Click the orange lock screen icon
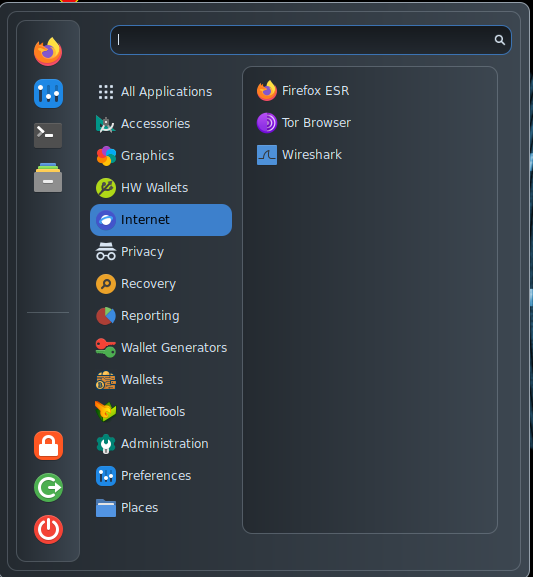Screen dimensions: 533x577 (48, 445)
